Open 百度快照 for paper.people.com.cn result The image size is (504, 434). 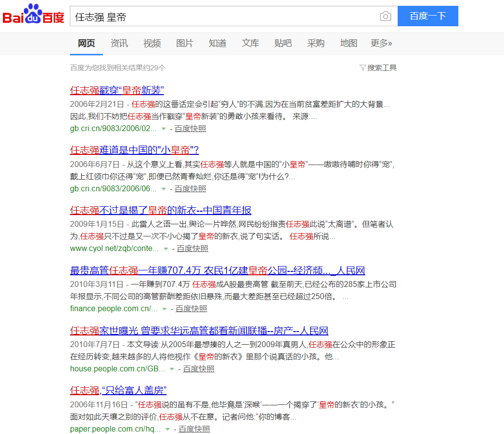coord(195,429)
